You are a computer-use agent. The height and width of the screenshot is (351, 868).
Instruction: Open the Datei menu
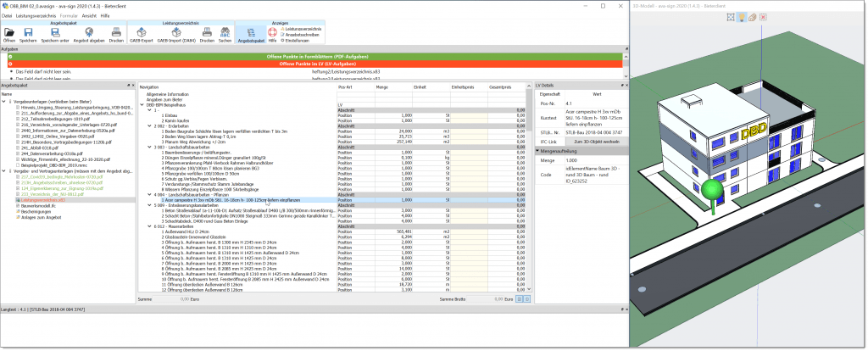pyautogui.click(x=7, y=16)
